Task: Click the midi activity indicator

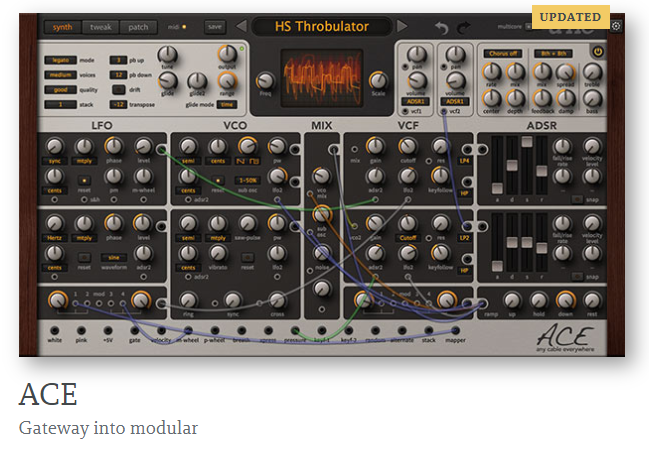Action: [184, 27]
